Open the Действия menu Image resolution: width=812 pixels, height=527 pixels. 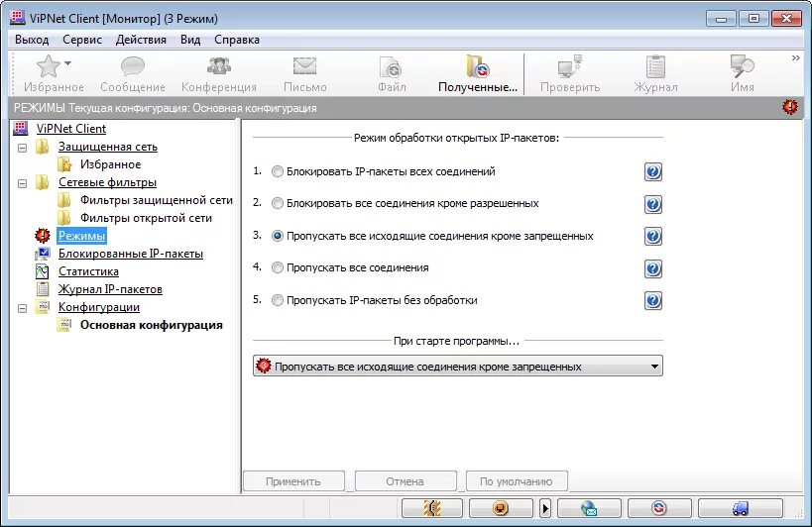coord(141,40)
